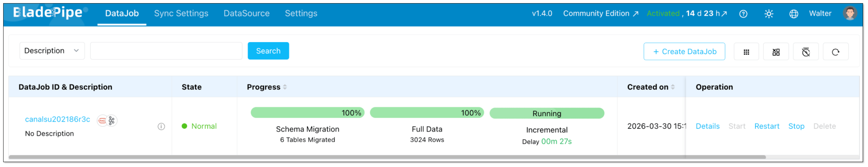Open the canalsu202186r3c job link
The height and width of the screenshot is (167, 868).
click(58, 119)
